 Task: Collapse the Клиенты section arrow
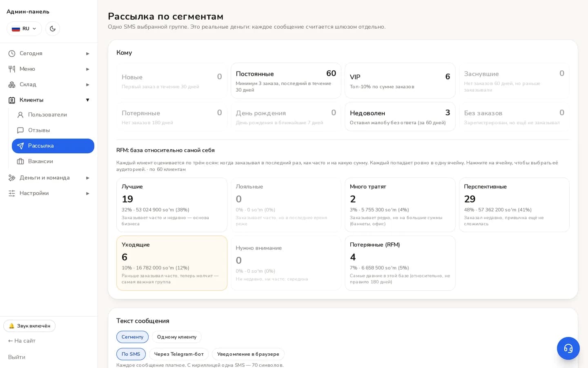pyautogui.click(x=87, y=100)
